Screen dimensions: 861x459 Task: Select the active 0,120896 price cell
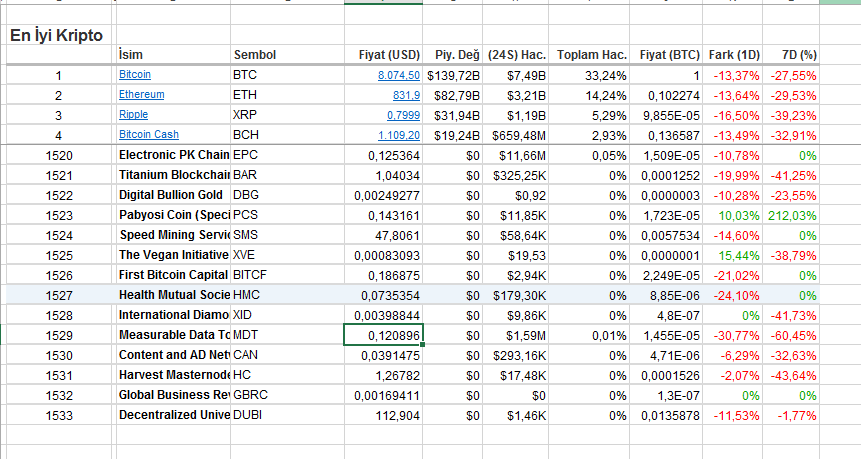tap(383, 335)
